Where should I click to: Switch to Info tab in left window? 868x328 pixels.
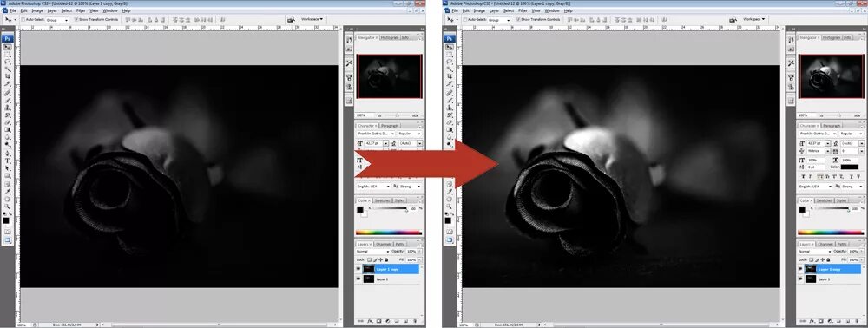[x=405, y=38]
